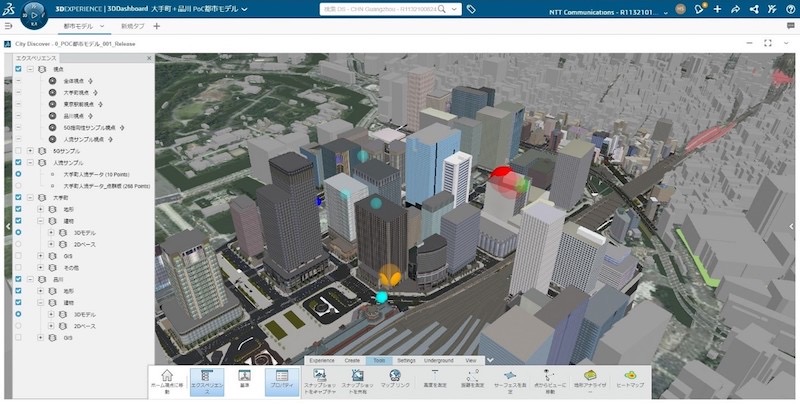The height and width of the screenshot is (404, 800).
Task: Click the cyan marker sphere in 3D view
Action: click(x=382, y=297)
